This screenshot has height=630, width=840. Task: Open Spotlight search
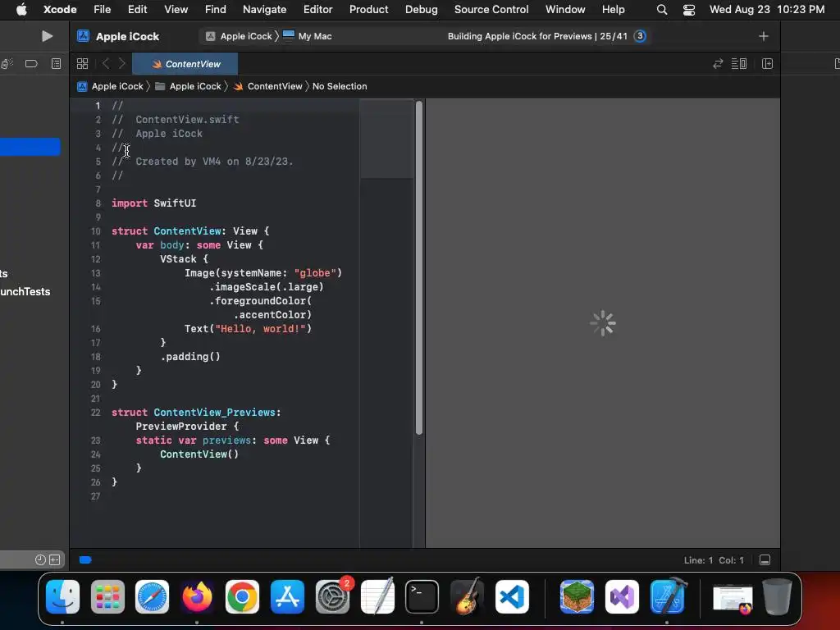[x=662, y=9]
